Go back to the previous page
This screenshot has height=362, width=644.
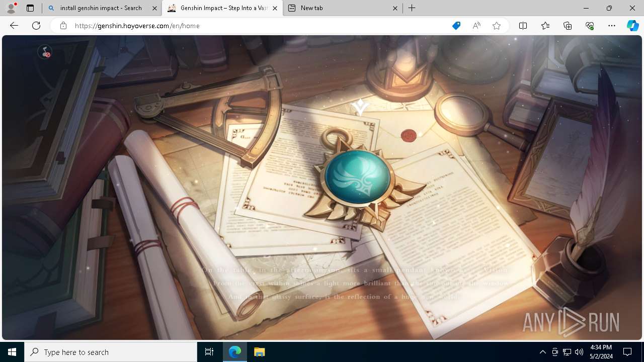point(14,26)
